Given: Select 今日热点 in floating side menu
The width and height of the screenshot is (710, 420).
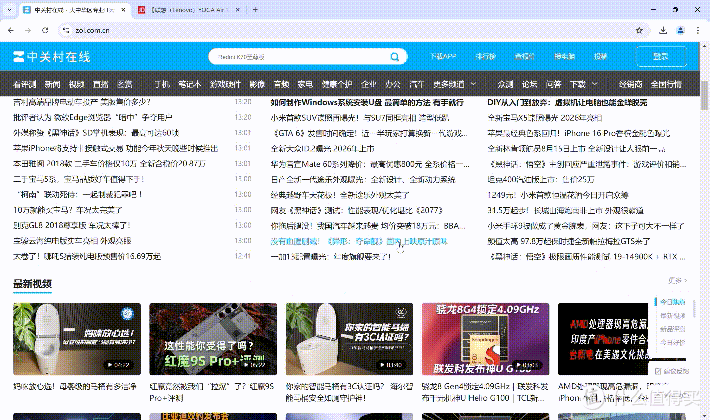Looking at the screenshot, I should pos(672,302).
